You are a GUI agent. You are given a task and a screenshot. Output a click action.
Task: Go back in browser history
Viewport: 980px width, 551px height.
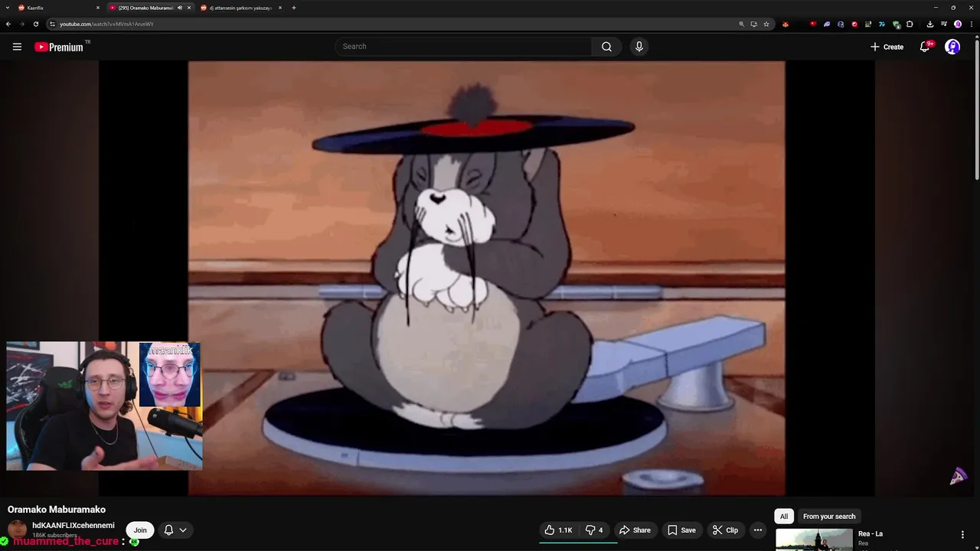coord(8,24)
